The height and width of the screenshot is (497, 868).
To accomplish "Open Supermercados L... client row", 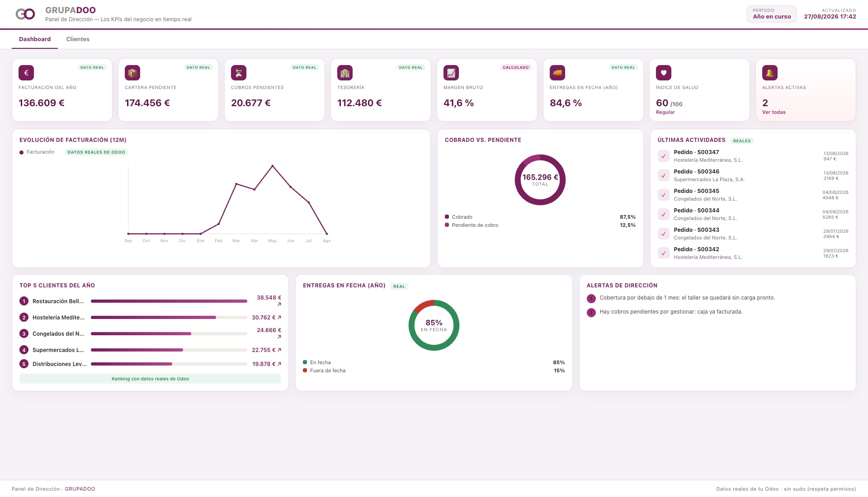I will pyautogui.click(x=150, y=350).
